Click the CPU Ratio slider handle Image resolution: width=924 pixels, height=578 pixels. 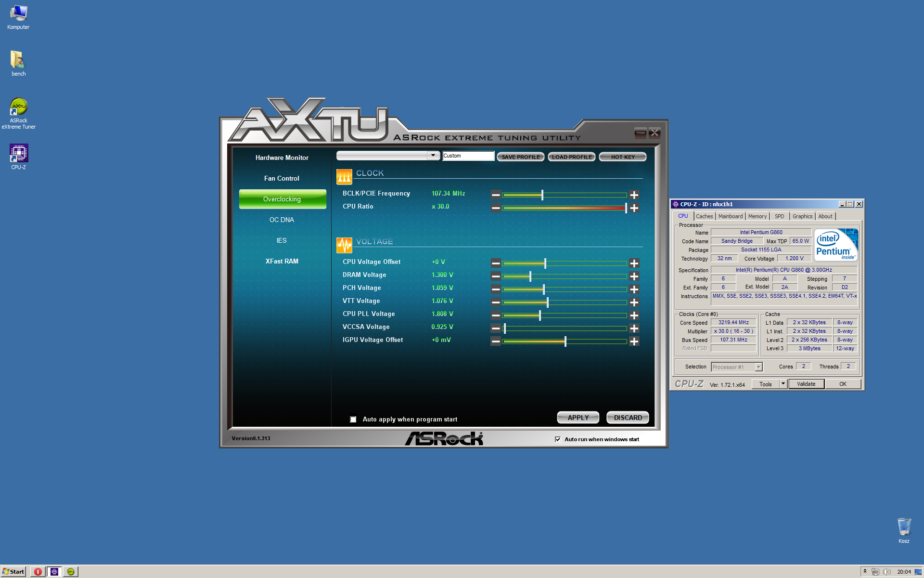(626, 208)
